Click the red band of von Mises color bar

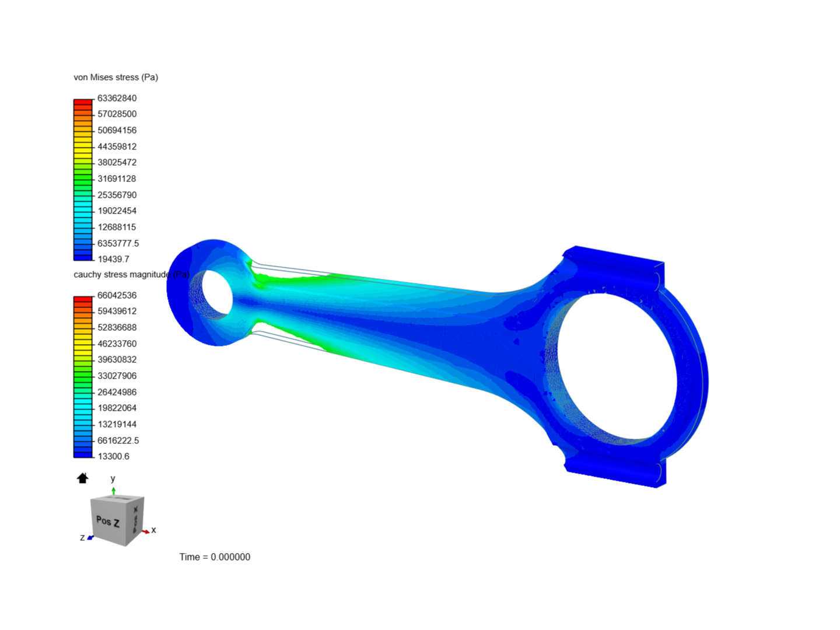[x=83, y=103]
